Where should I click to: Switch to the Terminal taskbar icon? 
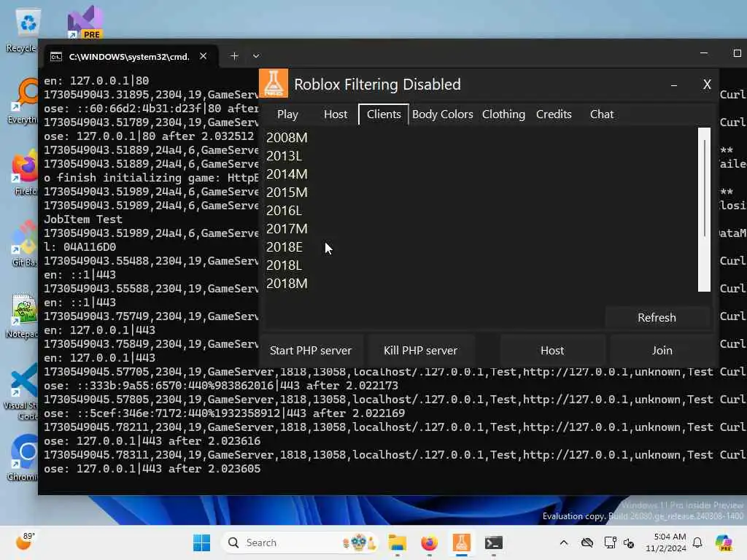494,542
